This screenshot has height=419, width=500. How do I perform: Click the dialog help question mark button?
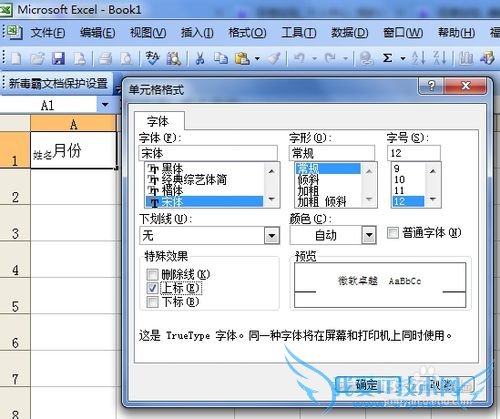point(431,86)
